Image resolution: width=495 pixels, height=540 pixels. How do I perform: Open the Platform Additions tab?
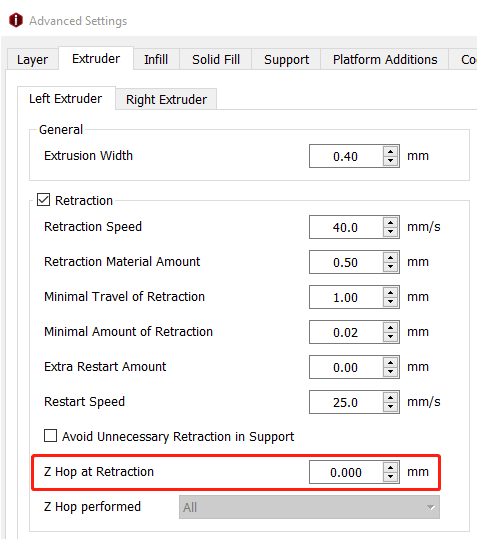point(385,60)
